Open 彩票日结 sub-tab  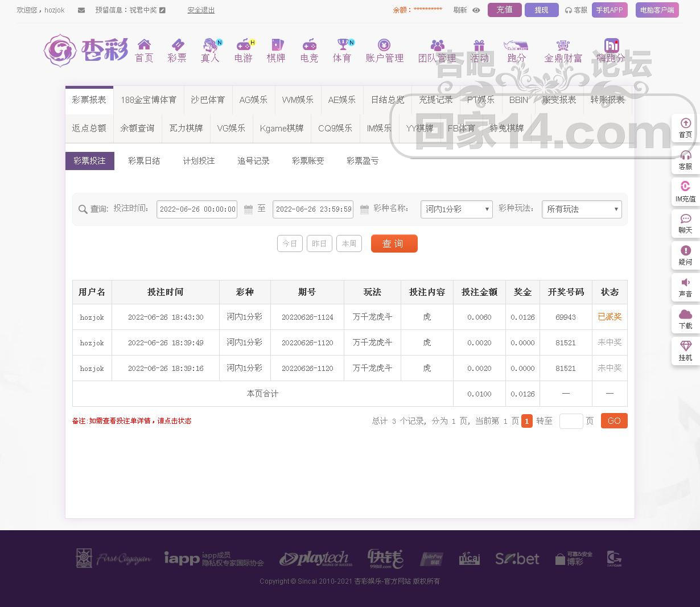coord(144,161)
